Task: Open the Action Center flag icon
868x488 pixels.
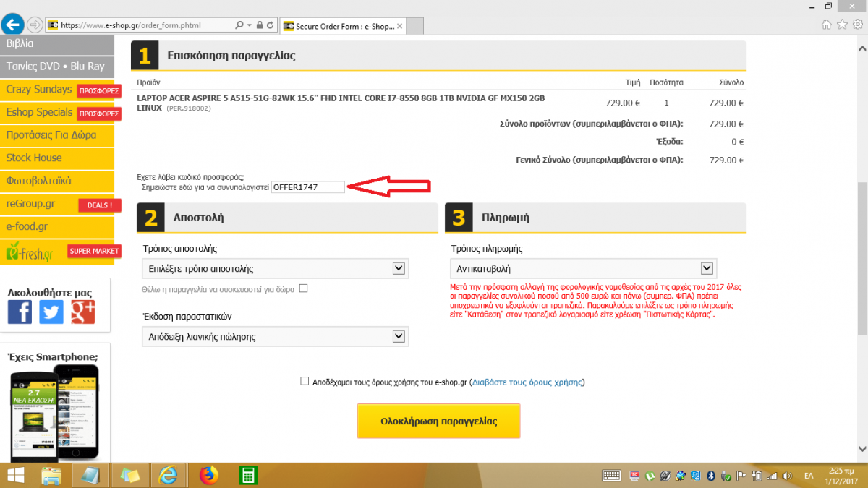Action: click(741, 475)
